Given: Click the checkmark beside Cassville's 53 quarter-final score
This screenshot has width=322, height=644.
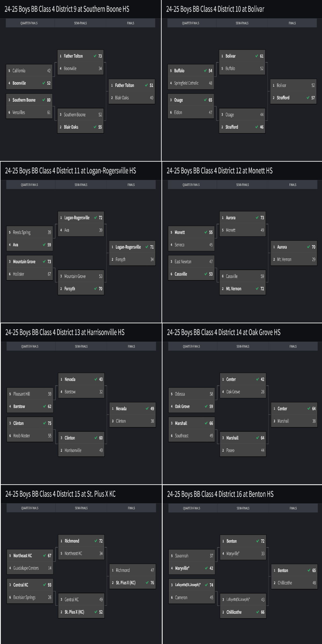Looking at the screenshot, I should click(x=206, y=274).
